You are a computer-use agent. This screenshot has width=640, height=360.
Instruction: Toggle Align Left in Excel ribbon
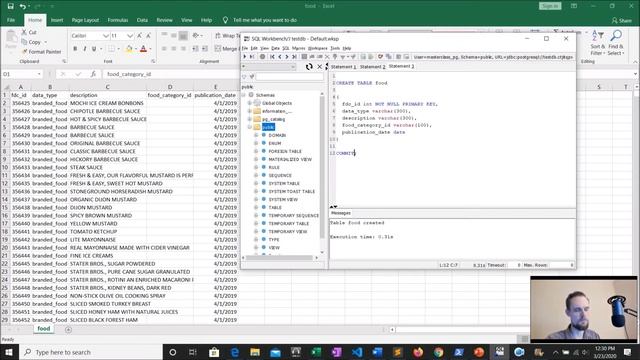[164, 49]
